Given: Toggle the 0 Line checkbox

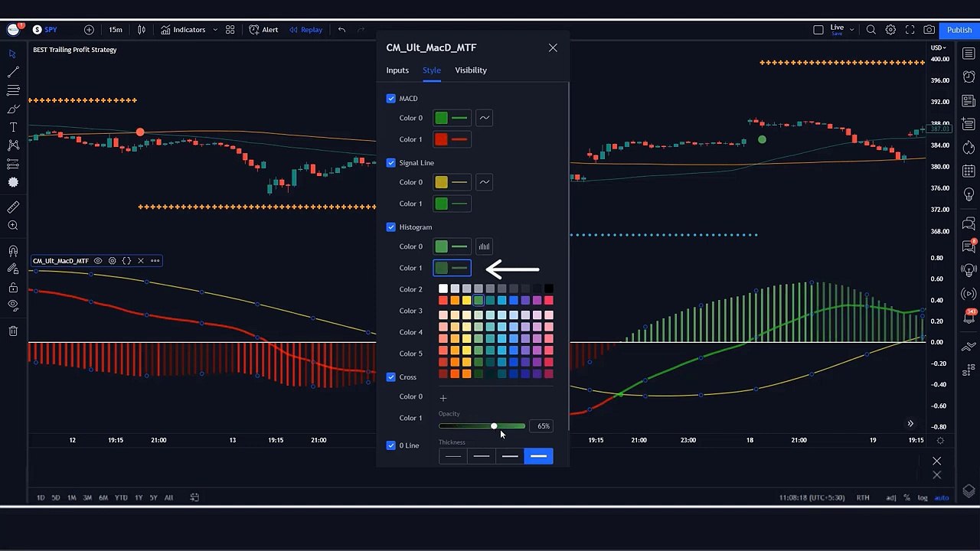Looking at the screenshot, I should 391,445.
